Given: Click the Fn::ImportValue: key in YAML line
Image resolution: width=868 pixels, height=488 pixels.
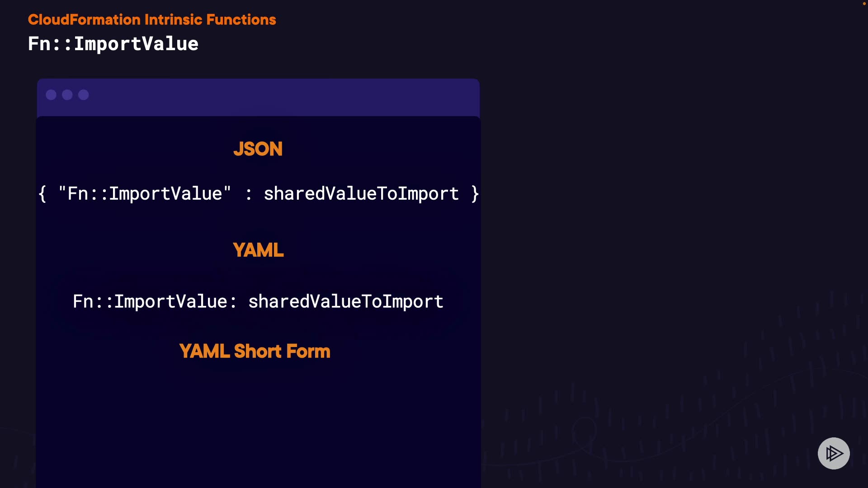Looking at the screenshot, I should pos(155,302).
